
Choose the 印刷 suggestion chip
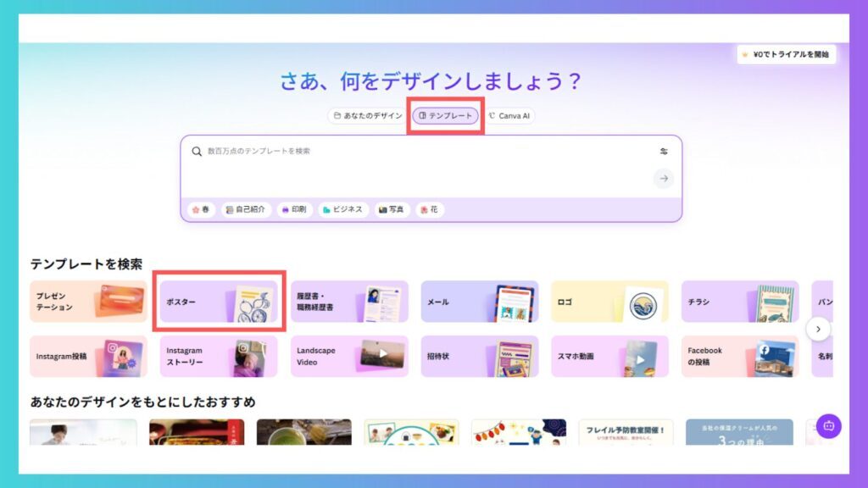(294, 209)
